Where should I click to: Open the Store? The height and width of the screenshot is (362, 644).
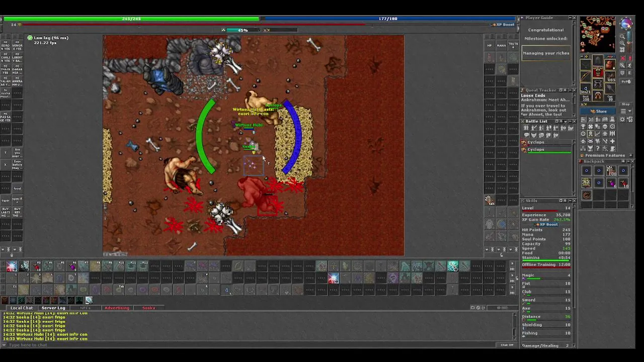(x=598, y=111)
